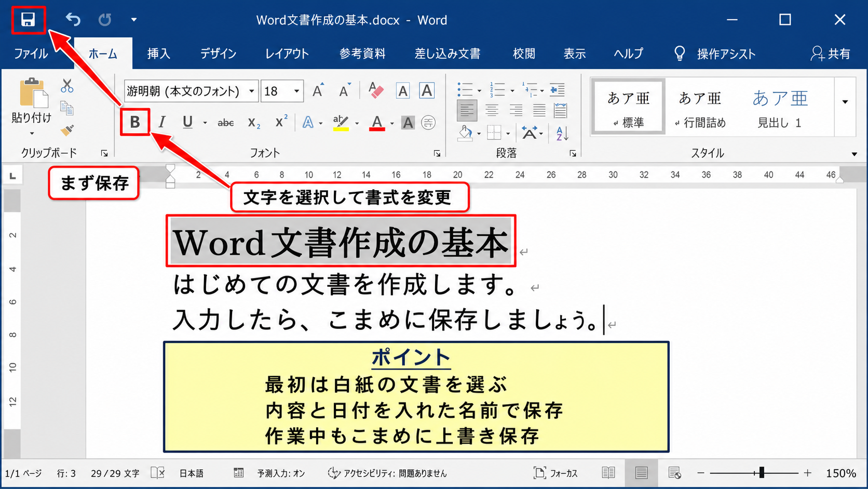Apply the 行間詰め style
Image resolution: width=868 pixels, height=489 pixels.
[700, 107]
